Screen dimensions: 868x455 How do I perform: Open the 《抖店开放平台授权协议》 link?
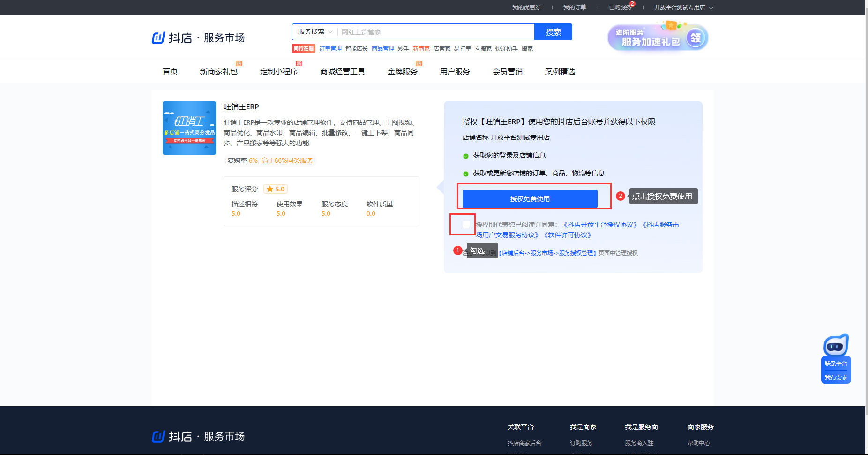(600, 225)
